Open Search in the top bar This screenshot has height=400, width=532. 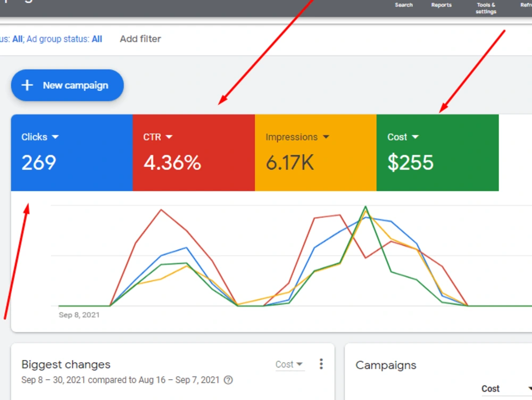click(x=404, y=5)
